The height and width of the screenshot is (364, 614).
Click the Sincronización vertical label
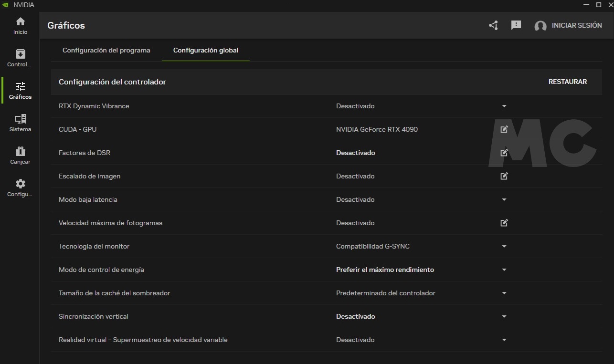tap(94, 316)
